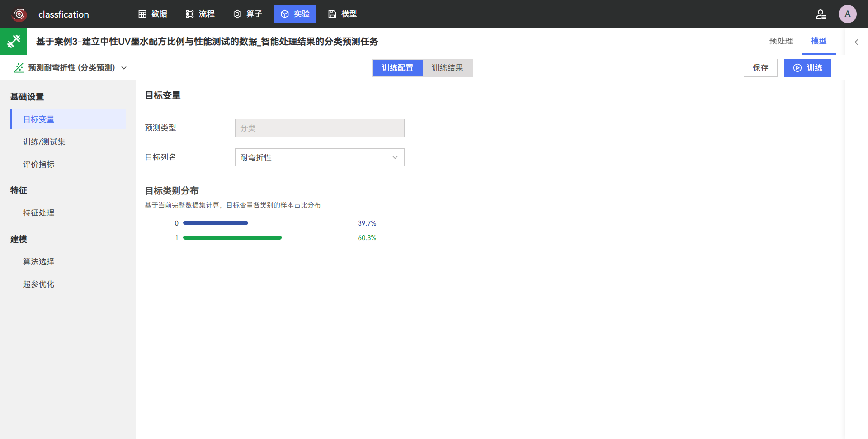Click the experiment title text
The image size is (868, 439).
(207, 42)
